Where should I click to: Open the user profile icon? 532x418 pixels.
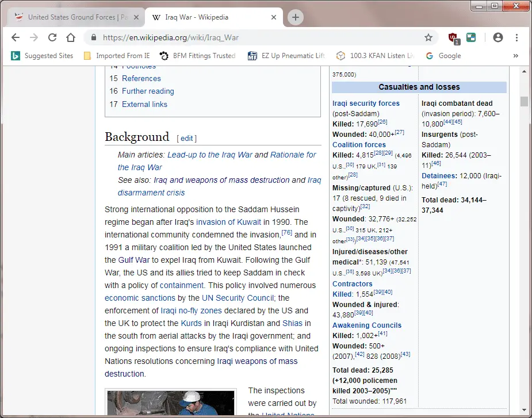497,37
